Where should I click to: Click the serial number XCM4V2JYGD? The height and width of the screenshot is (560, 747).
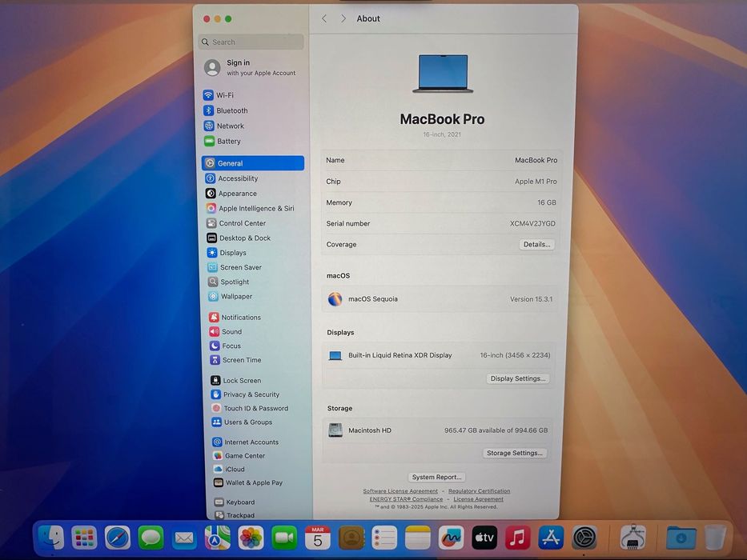532,223
